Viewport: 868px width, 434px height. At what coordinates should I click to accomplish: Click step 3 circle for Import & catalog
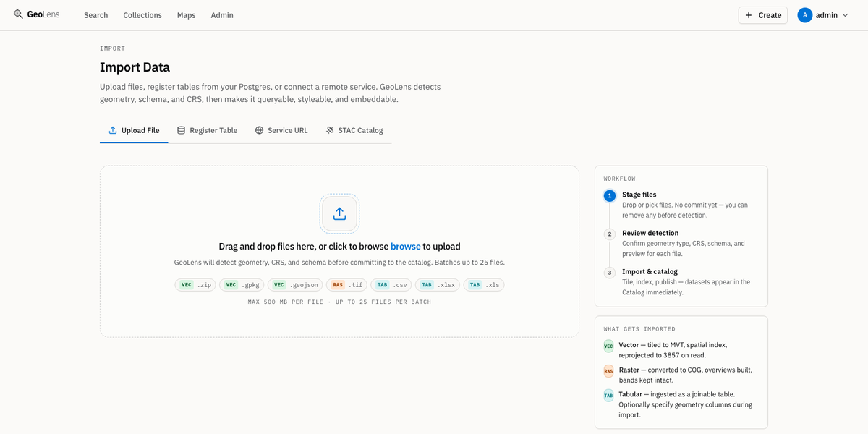pyautogui.click(x=610, y=273)
